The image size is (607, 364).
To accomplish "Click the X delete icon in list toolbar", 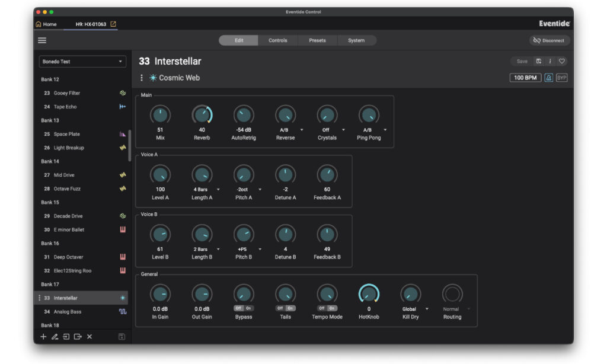I will tap(90, 337).
